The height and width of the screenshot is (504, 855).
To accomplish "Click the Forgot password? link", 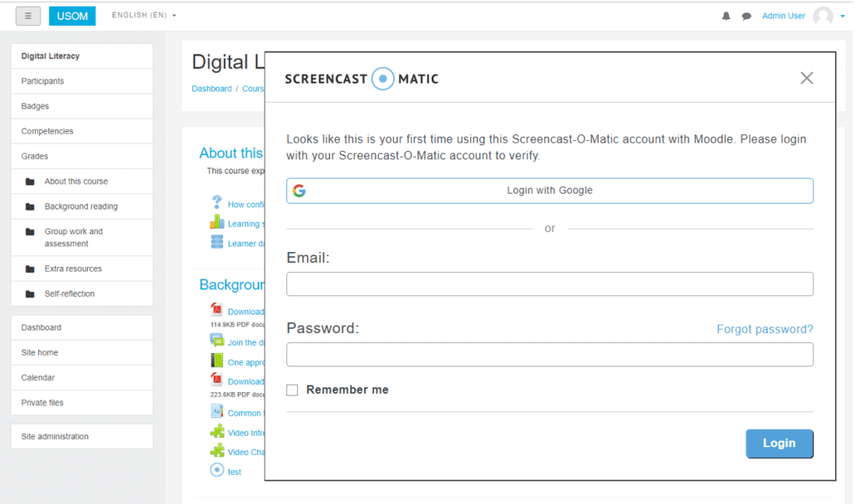I will [765, 329].
